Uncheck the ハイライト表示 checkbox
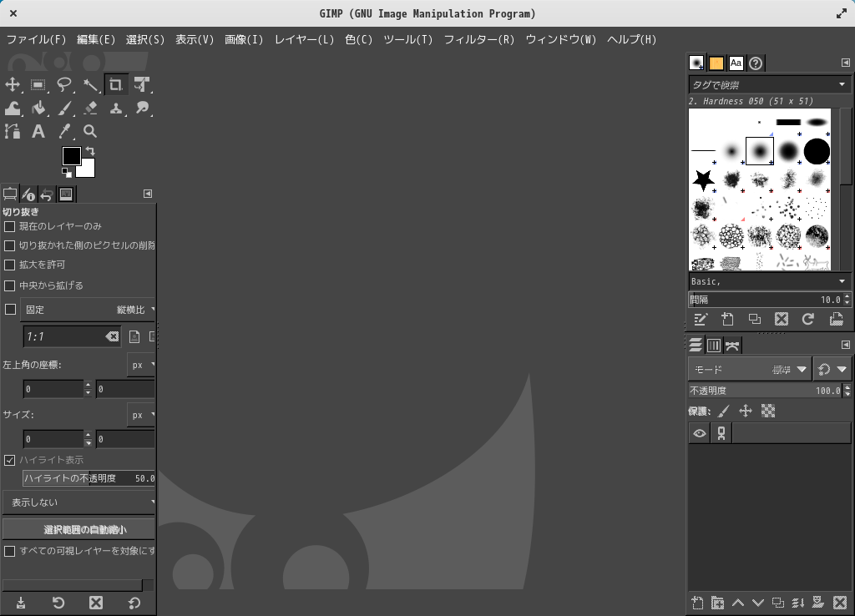855x616 pixels. [10, 460]
